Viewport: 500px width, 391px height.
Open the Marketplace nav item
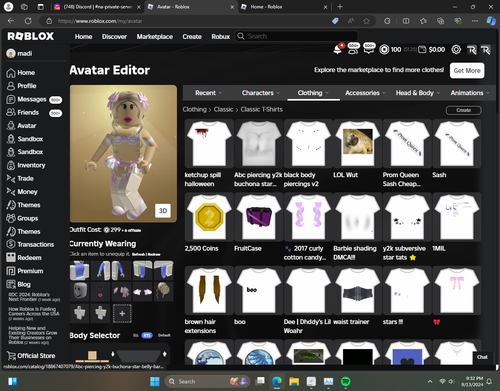point(155,37)
